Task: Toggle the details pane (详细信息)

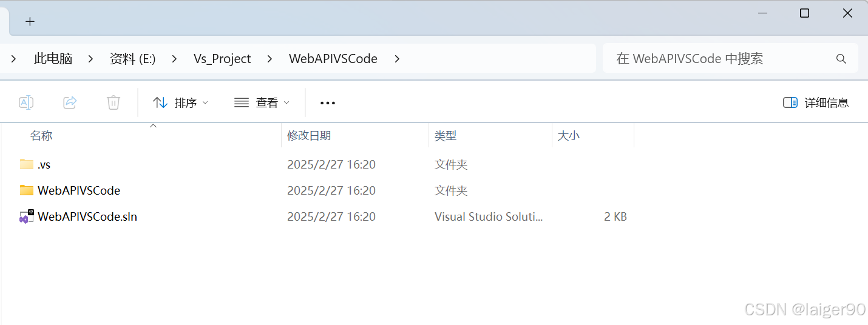Action: [816, 102]
